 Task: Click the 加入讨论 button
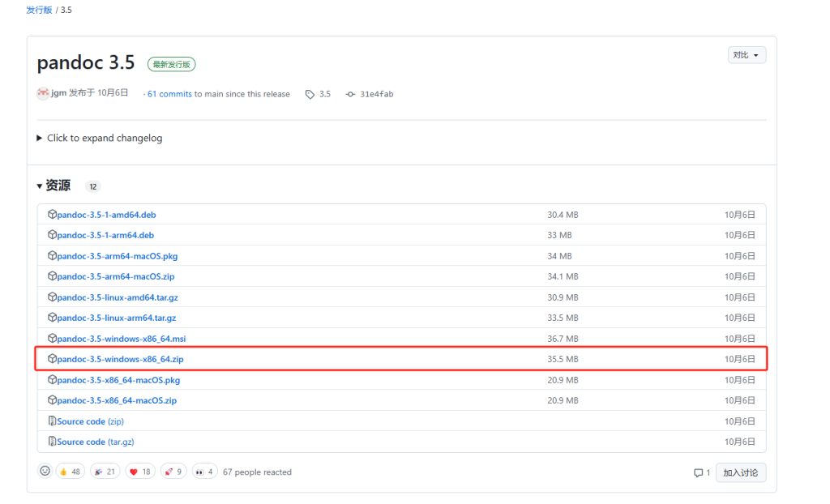pos(740,472)
